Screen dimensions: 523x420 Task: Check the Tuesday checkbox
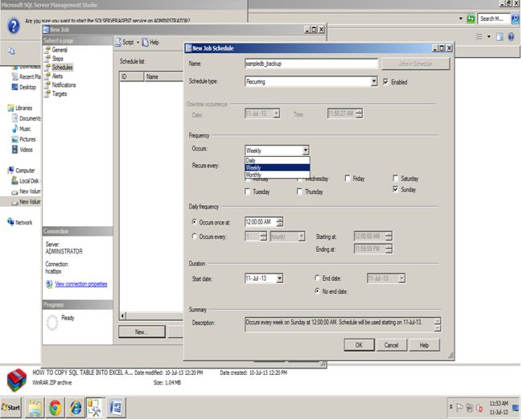tap(248, 191)
